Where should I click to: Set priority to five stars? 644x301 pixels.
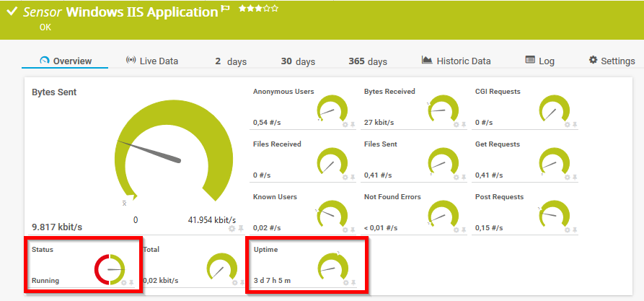coord(275,9)
